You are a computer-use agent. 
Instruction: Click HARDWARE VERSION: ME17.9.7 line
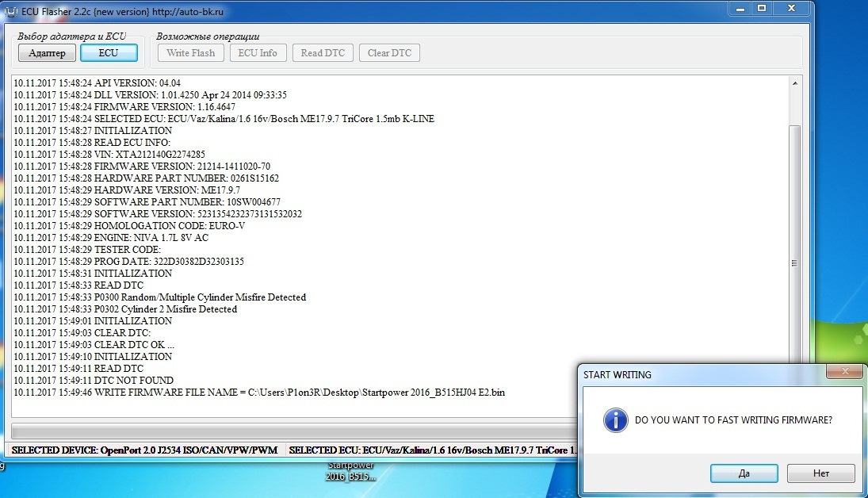pos(127,190)
